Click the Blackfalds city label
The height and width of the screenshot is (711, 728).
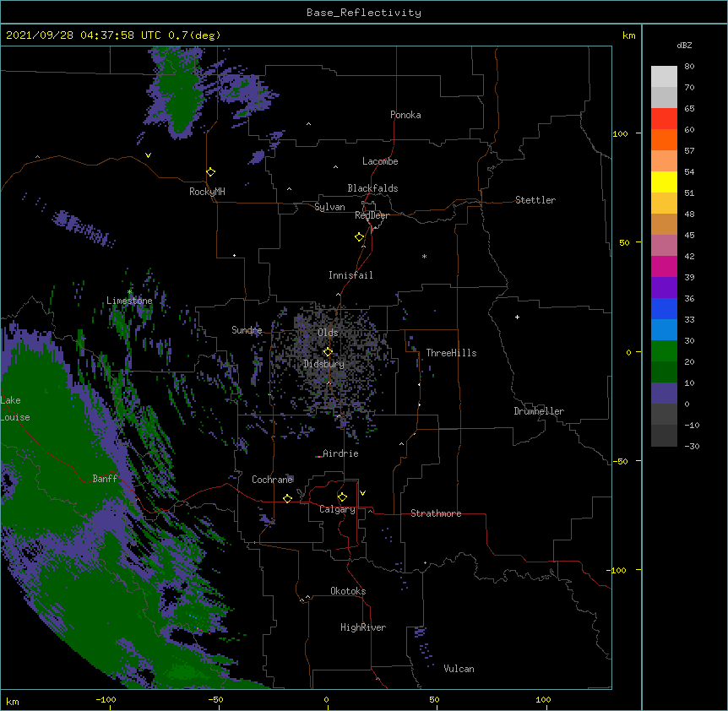[x=372, y=188]
